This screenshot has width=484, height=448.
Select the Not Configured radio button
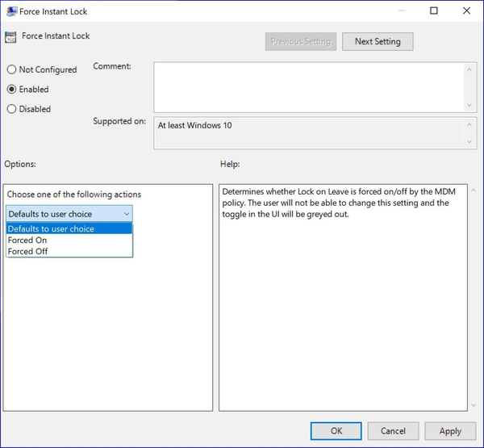pyautogui.click(x=11, y=69)
